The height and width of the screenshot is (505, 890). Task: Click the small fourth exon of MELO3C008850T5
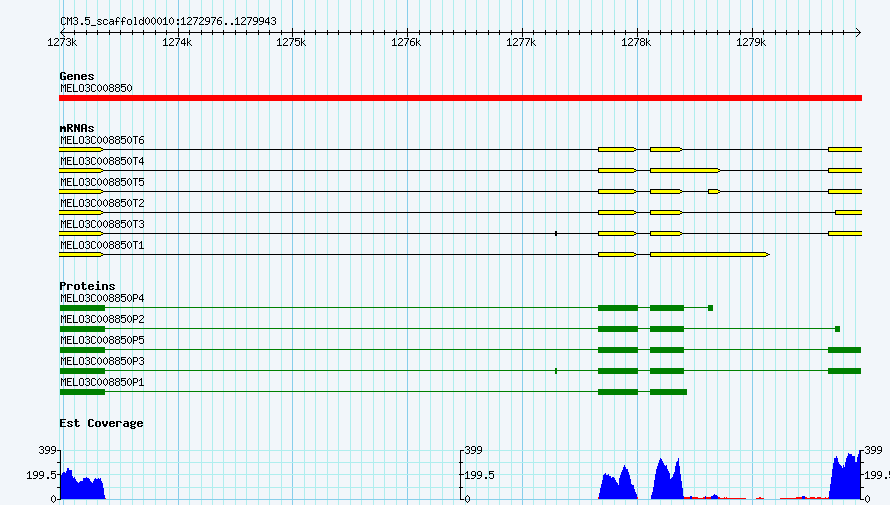714,192
